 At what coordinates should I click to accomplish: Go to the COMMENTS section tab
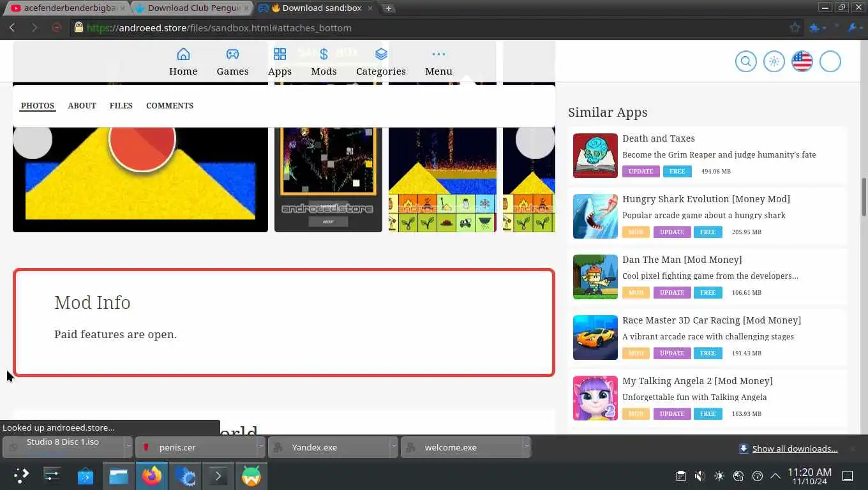[169, 106]
